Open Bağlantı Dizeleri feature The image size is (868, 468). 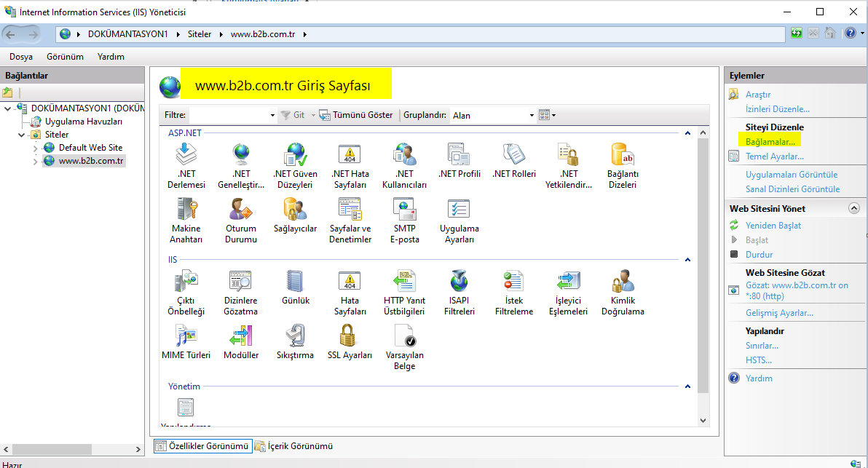(623, 165)
